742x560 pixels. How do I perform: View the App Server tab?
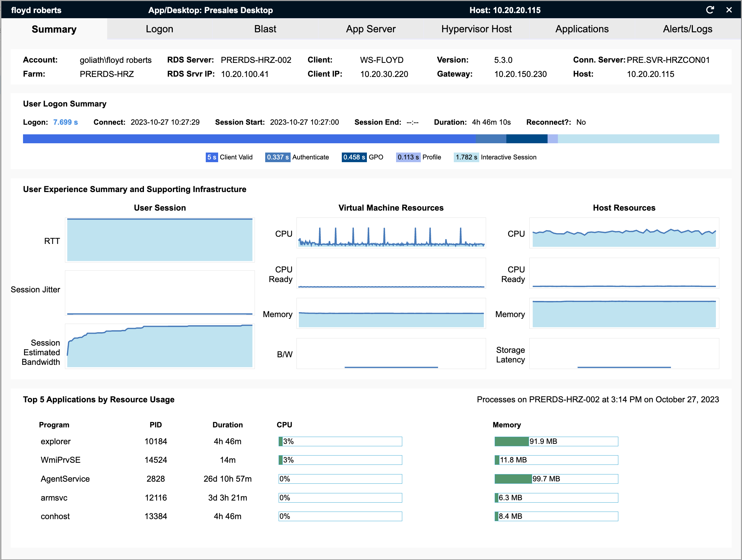click(x=371, y=29)
